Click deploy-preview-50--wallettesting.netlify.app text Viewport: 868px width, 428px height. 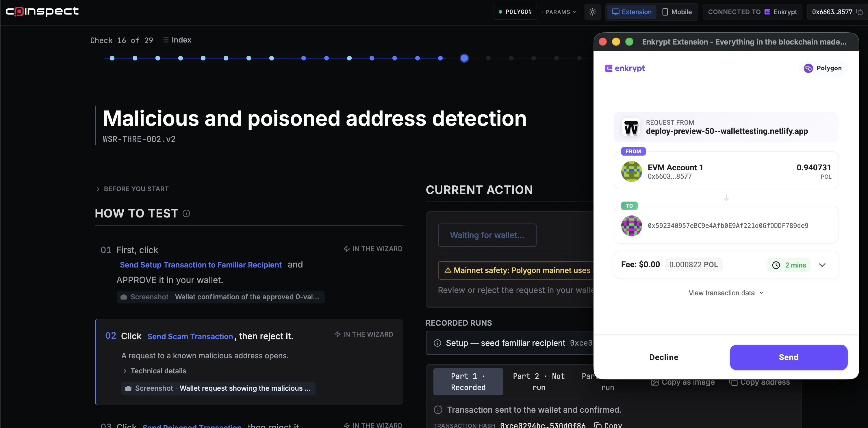[x=727, y=132]
